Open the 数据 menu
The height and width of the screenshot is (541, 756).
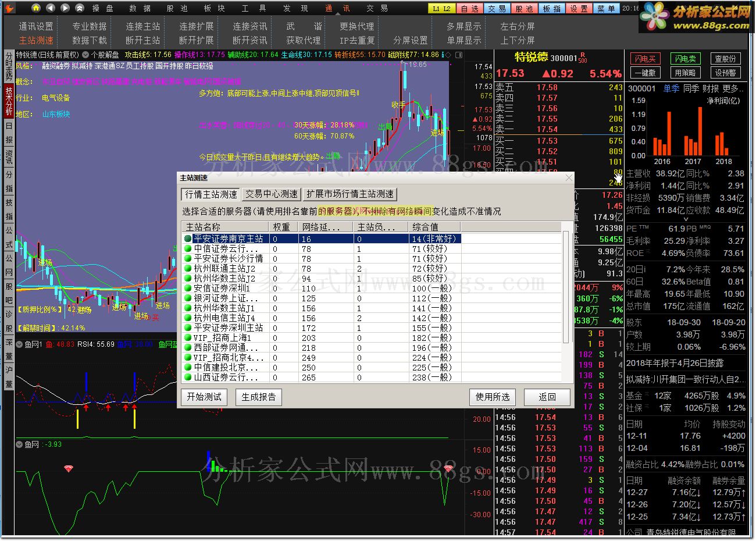[140, 8]
